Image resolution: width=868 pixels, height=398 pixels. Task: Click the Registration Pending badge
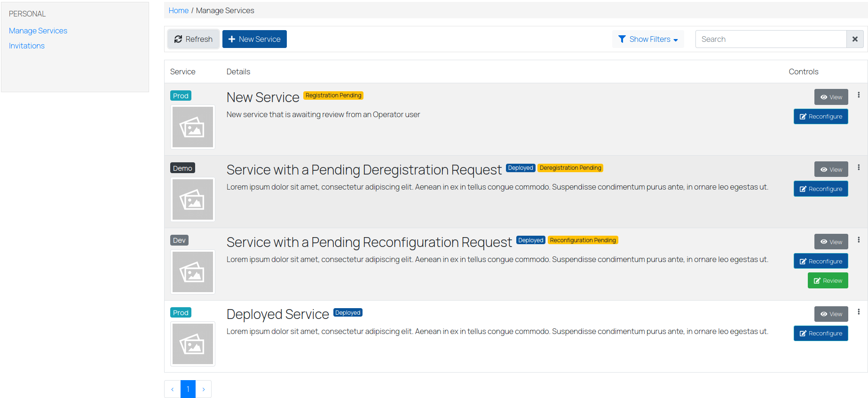pos(333,96)
